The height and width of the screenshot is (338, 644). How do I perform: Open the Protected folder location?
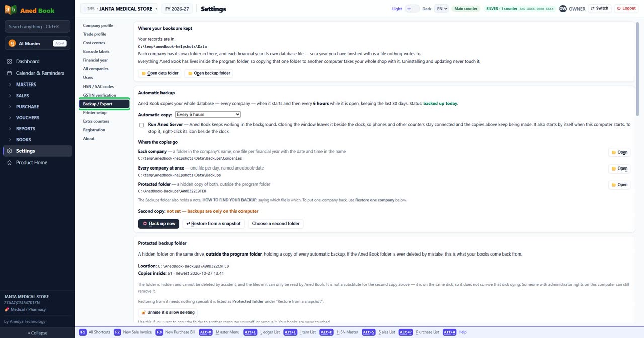[619, 185]
